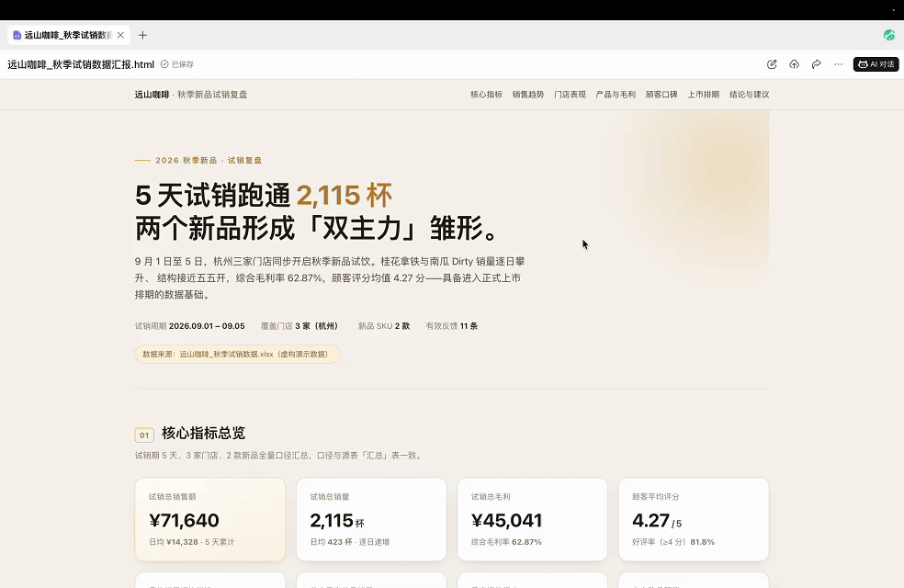This screenshot has width=904, height=588.
Task: Click the green user avatar icon
Action: click(889, 35)
